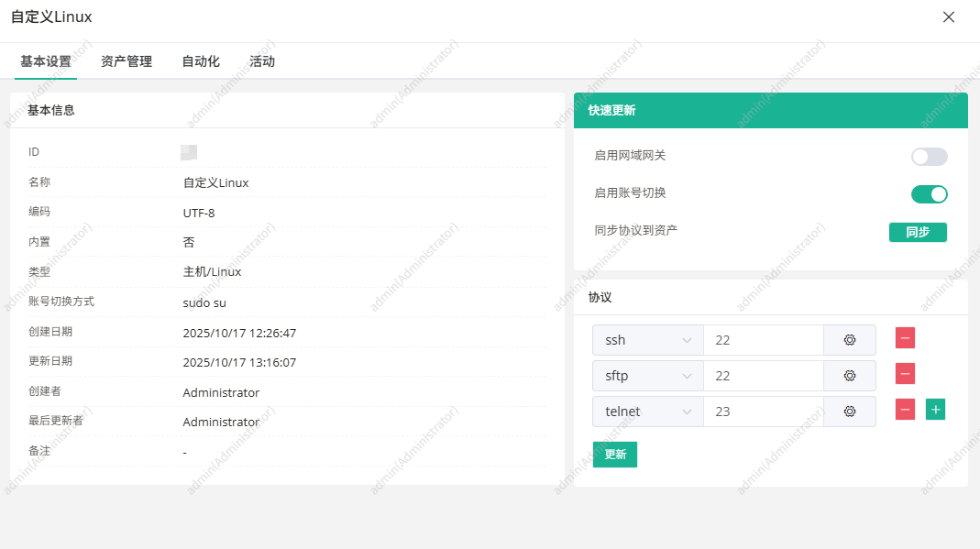The image size is (980, 549).
Task: Expand the sftp protocol dropdown
Action: click(647, 376)
